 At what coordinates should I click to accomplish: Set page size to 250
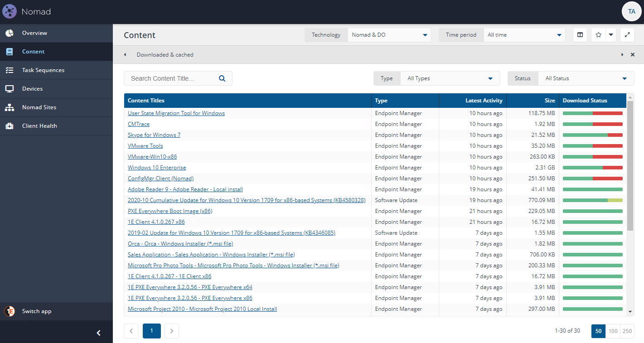click(x=627, y=331)
